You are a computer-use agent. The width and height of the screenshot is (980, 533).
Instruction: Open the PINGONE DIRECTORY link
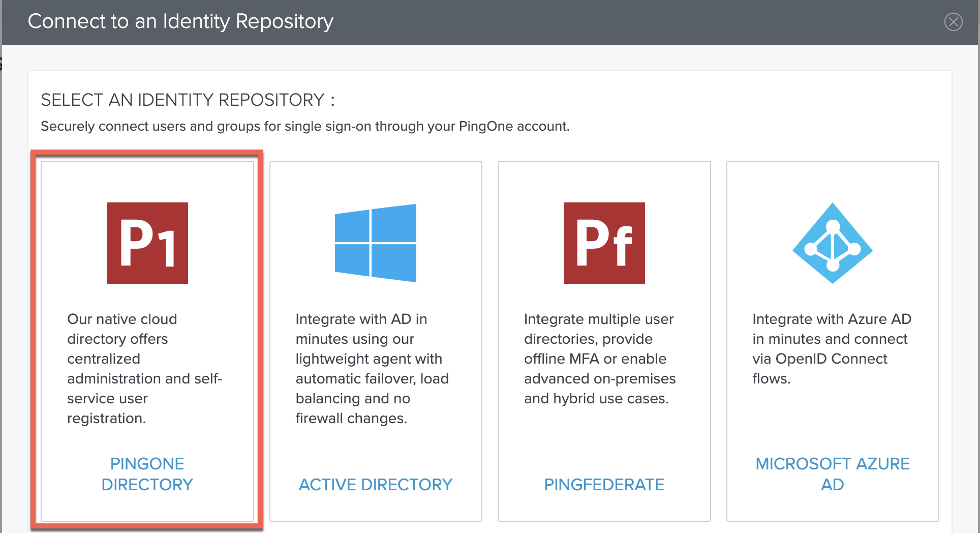tap(147, 473)
